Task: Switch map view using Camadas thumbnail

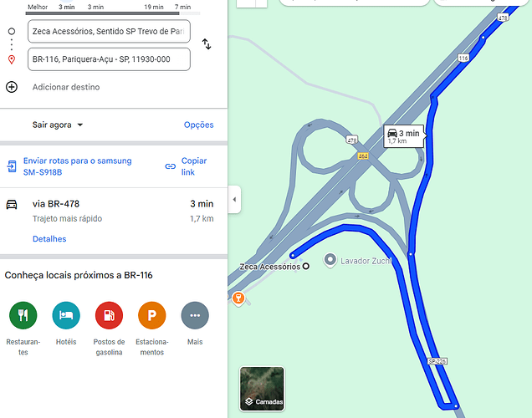Action: [262, 389]
